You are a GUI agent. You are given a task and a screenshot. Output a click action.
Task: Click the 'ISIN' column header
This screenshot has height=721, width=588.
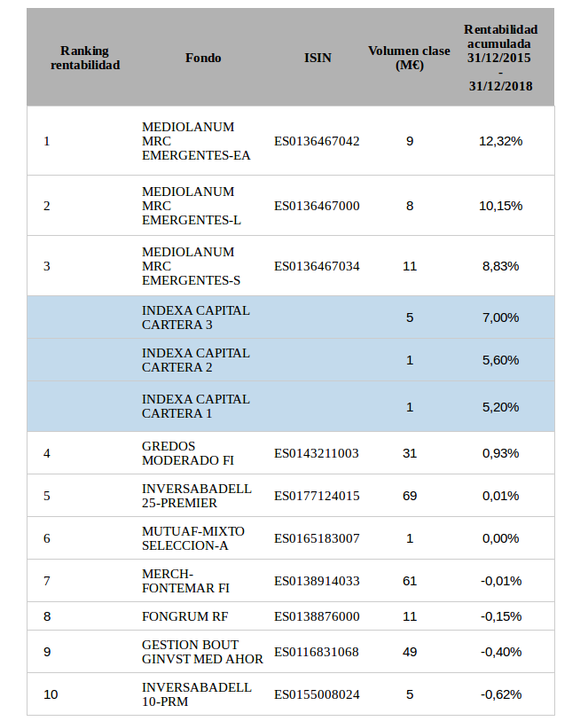(317, 58)
